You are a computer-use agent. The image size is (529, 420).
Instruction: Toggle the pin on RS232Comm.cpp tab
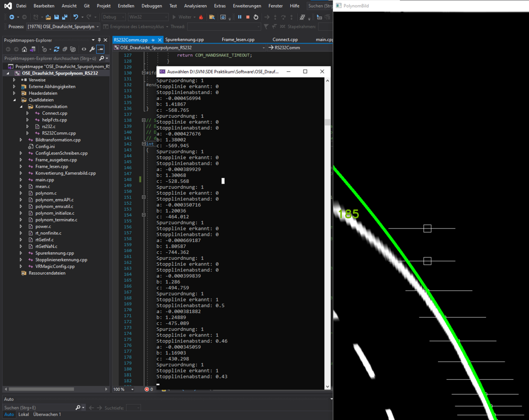(x=153, y=40)
